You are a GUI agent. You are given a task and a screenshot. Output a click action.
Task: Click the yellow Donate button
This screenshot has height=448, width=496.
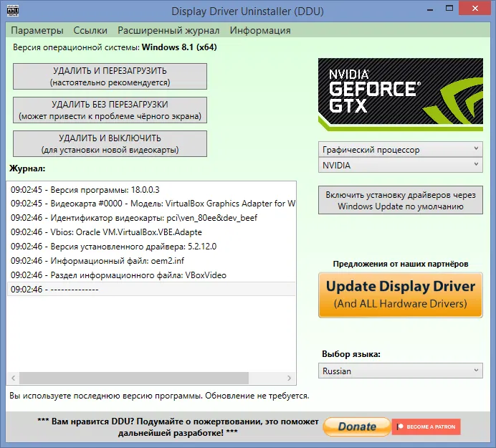click(357, 426)
